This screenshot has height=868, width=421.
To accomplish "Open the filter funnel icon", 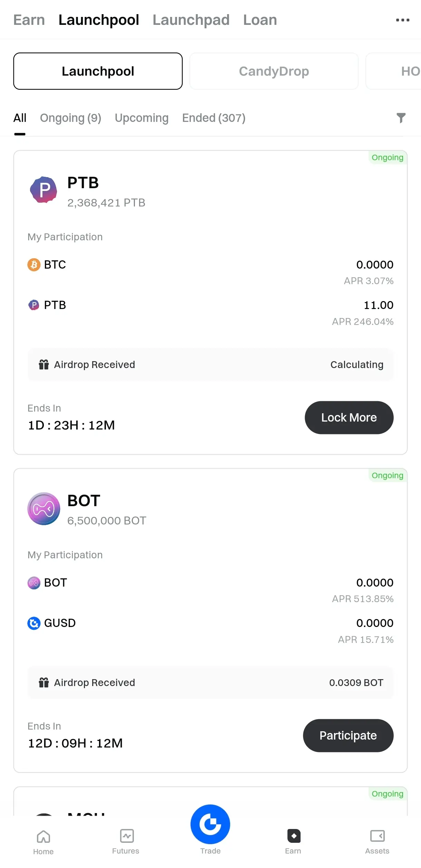I will 401,118.
